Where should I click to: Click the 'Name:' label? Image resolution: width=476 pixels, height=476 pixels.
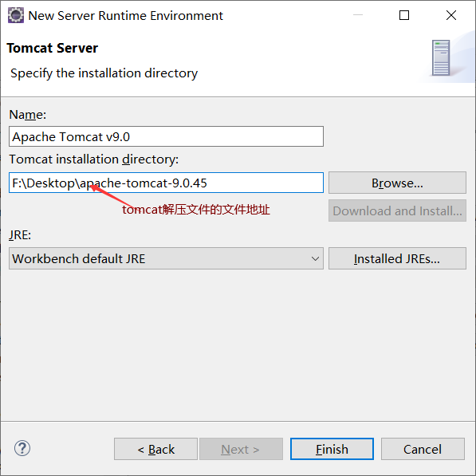[28, 115]
